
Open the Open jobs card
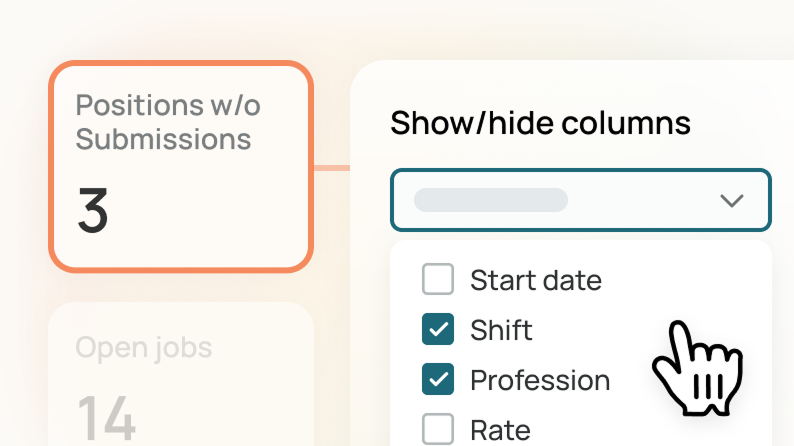click(x=181, y=375)
